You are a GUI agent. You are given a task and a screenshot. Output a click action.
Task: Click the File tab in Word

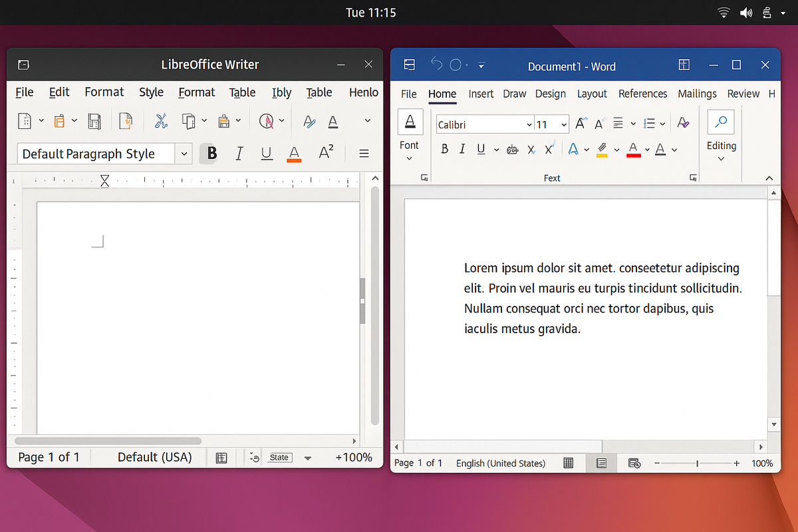click(x=409, y=94)
